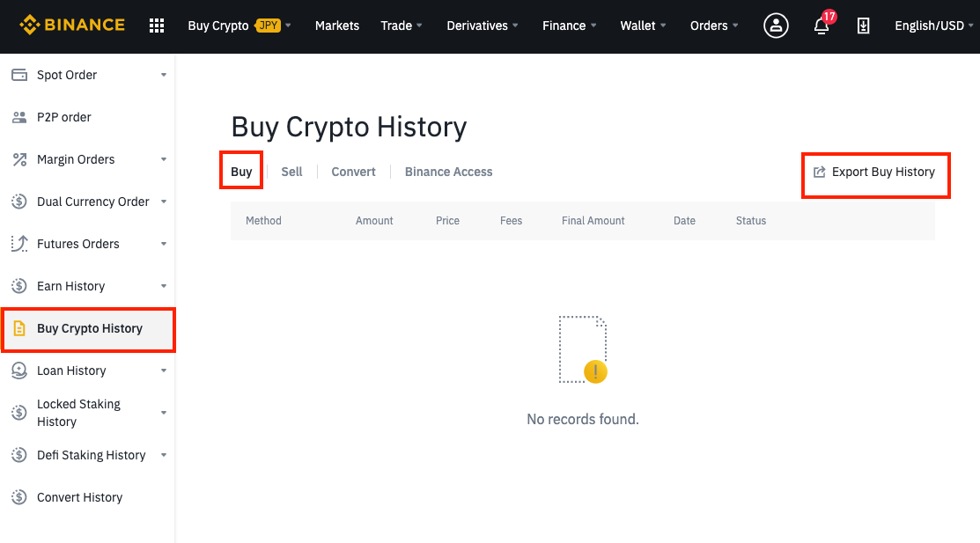Switch to the Convert tab

click(x=353, y=172)
